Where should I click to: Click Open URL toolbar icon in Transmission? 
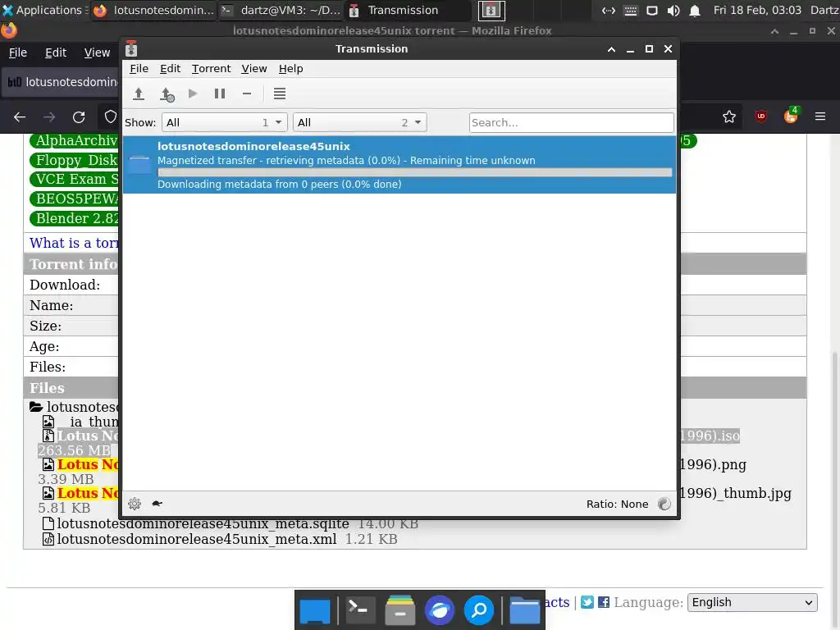click(167, 94)
